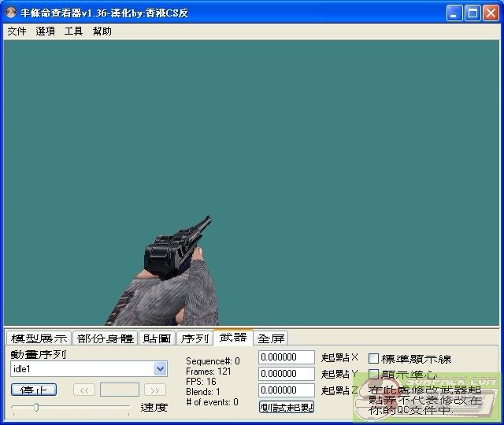Toggle the 顯示準心 crosshair checkbox

click(374, 375)
